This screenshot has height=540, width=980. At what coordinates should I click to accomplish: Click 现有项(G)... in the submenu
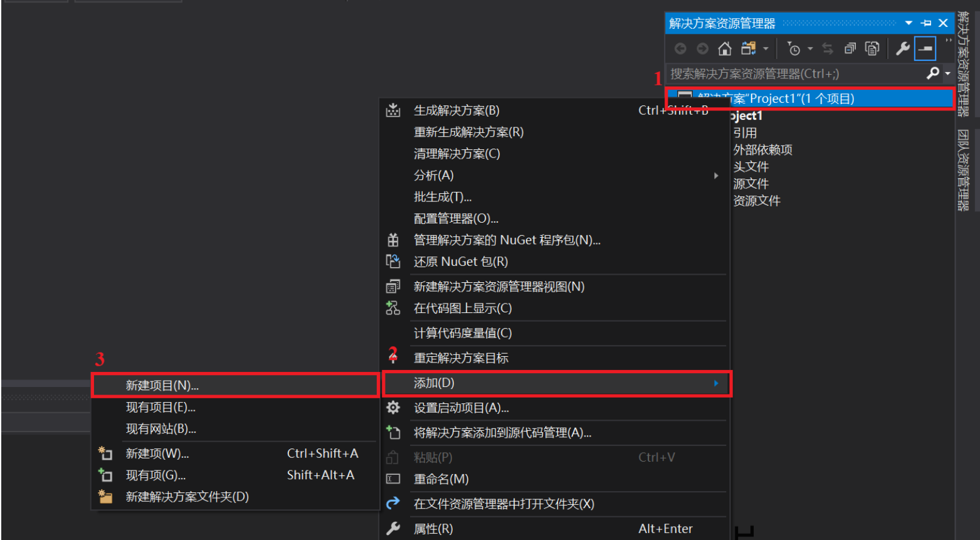click(235, 475)
